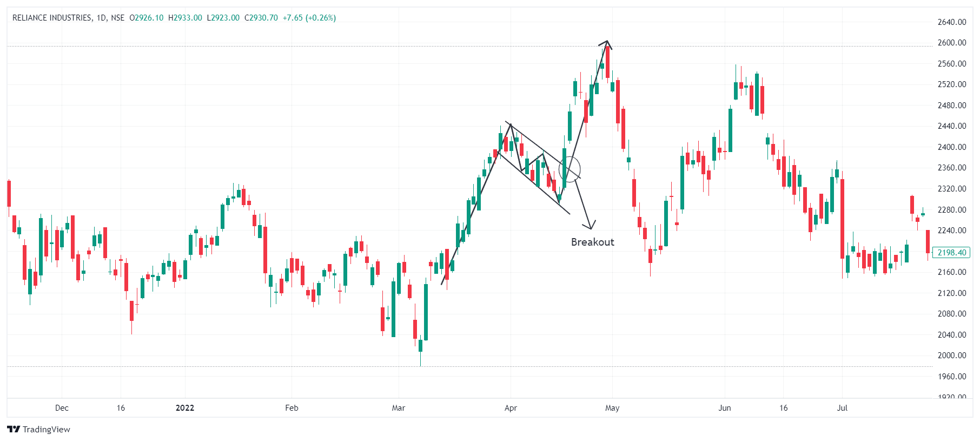Screen dimensions: 980x441
Task: Click the NSE exchange label
Action: click(x=117, y=18)
